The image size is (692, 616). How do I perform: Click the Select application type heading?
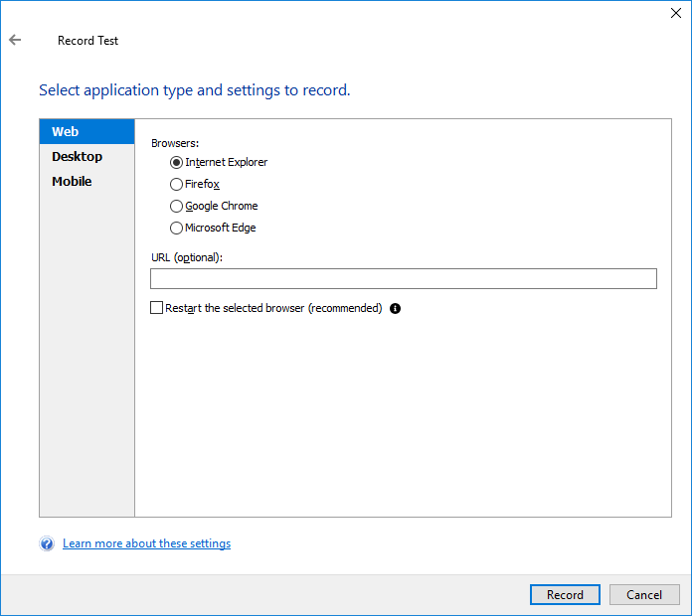[x=194, y=90]
